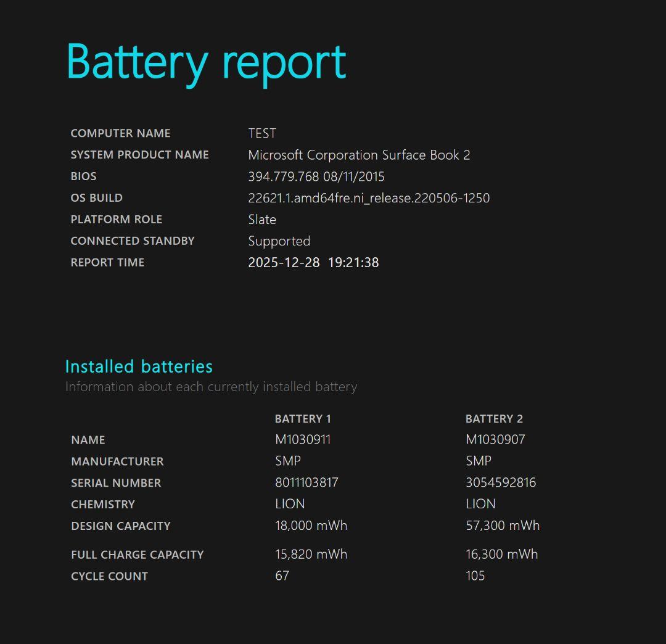Click the cycle count value 105

point(475,576)
